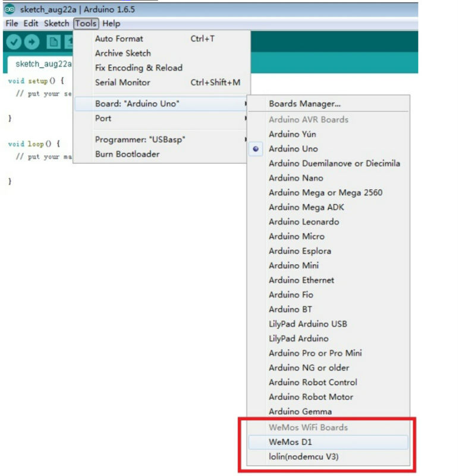Click the Arduino logo in title bar

click(x=10, y=10)
